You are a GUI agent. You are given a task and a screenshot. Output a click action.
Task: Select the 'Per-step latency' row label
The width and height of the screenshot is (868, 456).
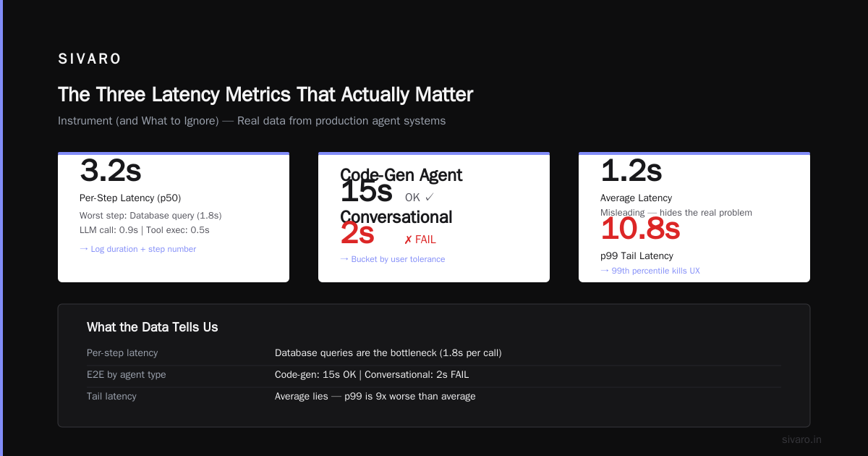click(x=122, y=353)
